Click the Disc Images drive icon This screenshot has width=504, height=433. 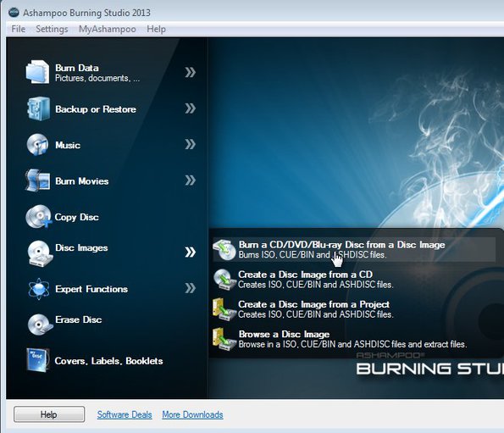point(40,253)
